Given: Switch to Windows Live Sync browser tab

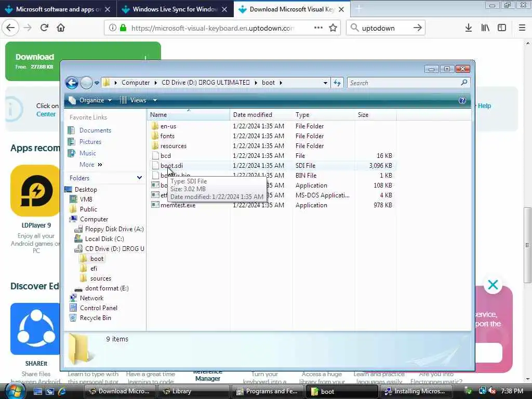Looking at the screenshot, I should [x=175, y=9].
